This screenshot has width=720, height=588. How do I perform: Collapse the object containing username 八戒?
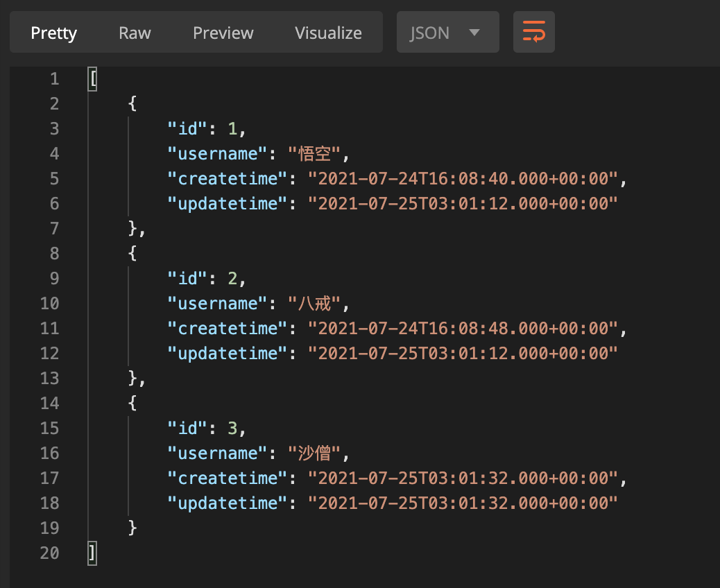pyautogui.click(x=132, y=253)
